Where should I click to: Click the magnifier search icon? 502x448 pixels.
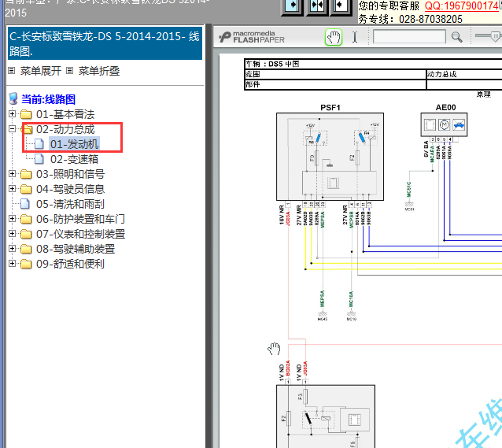pos(457,37)
